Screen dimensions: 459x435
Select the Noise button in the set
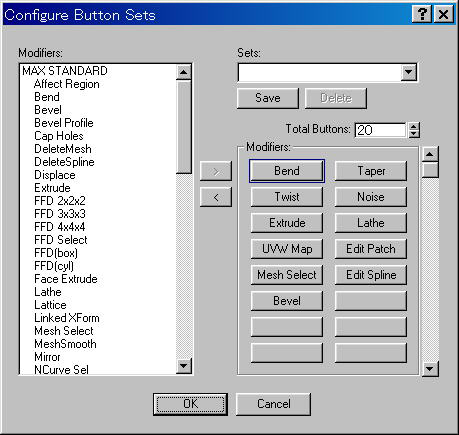coord(371,197)
